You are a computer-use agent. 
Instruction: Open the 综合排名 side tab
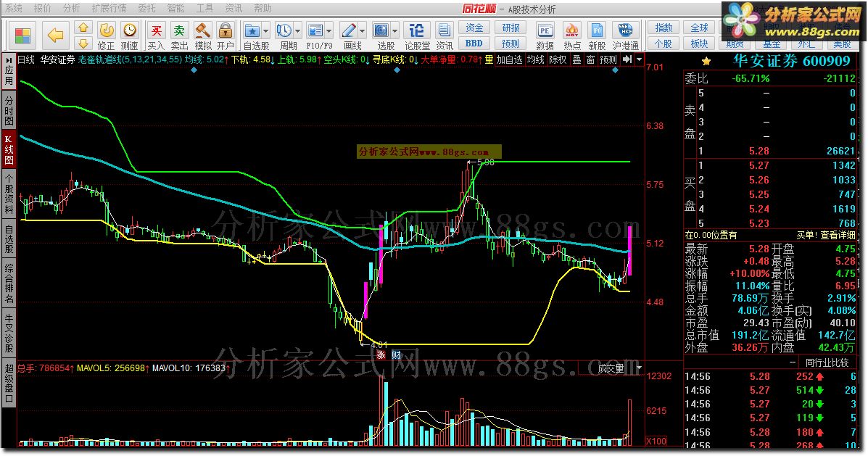coord(9,283)
